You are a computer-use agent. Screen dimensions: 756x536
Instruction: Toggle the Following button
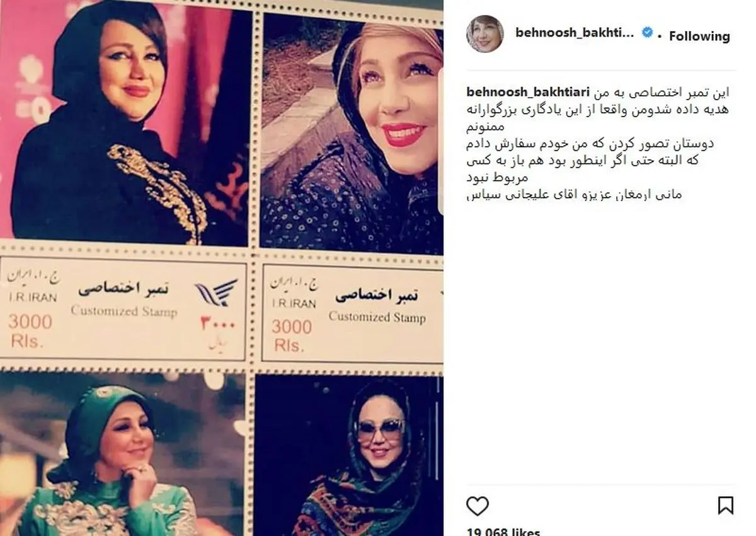pos(699,37)
